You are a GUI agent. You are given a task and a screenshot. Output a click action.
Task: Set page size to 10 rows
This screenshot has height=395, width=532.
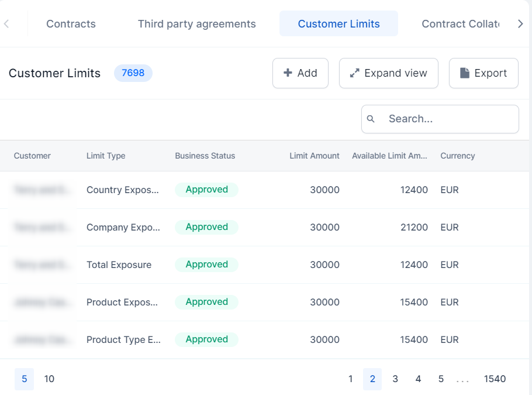coord(49,379)
